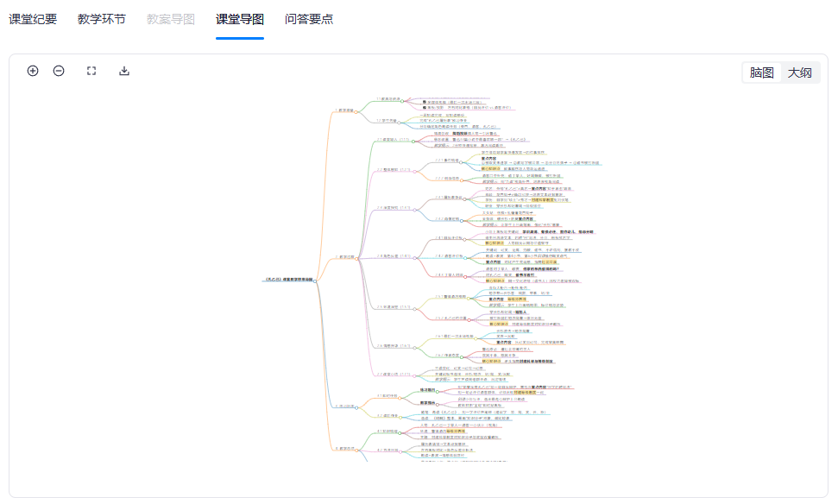Collapse the 2 教学过程 branch circle
The height and width of the screenshot is (504, 838).
coord(358,256)
